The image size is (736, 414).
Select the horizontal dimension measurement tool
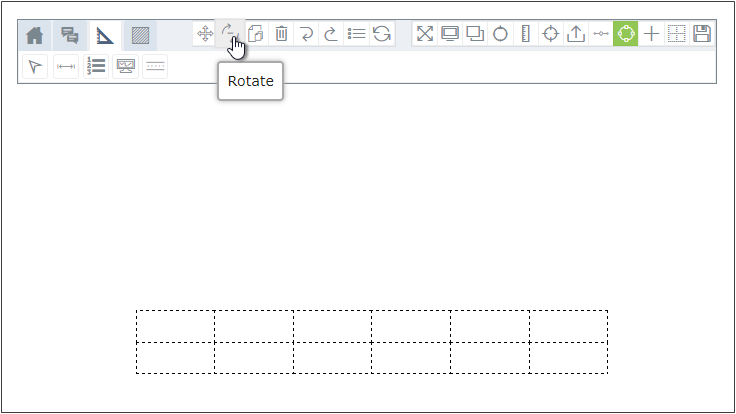coord(66,67)
